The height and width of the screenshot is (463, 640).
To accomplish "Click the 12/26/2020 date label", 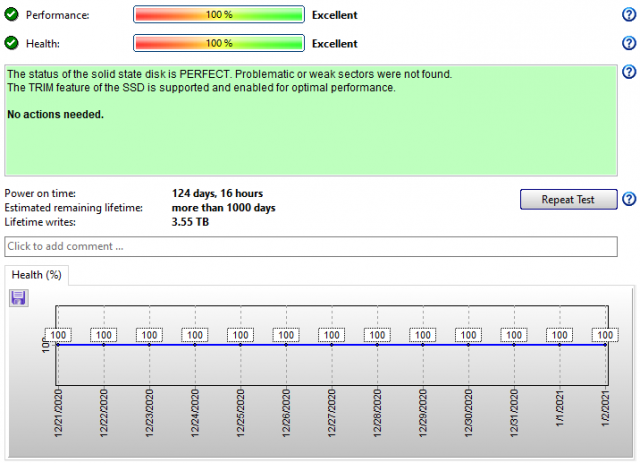I will 286,413.
